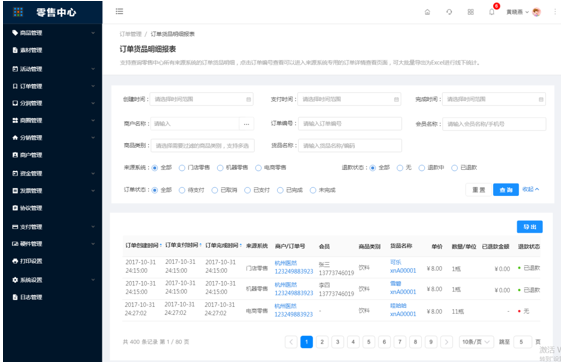This screenshot has width=562, height=362.
Task: Select 已支付 radio for 订单状态
Action: 247,190
